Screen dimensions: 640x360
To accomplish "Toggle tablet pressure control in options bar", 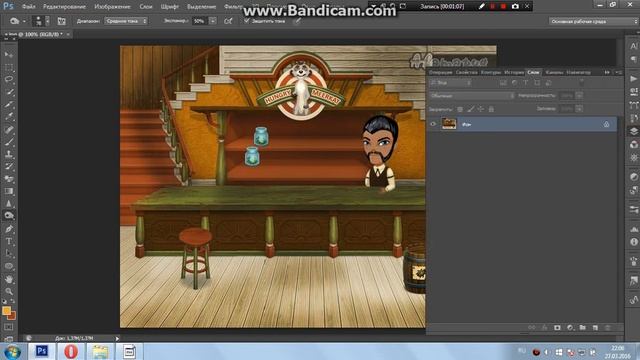I will [297, 21].
